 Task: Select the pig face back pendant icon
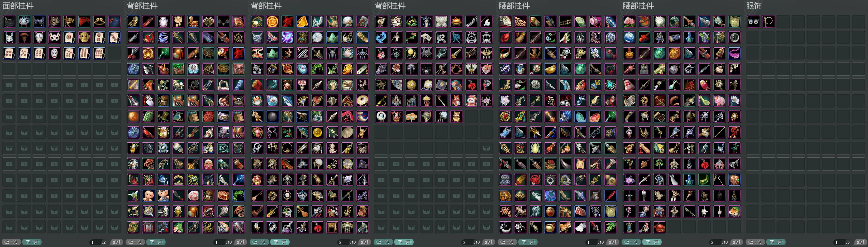pyautogui.click(x=178, y=22)
